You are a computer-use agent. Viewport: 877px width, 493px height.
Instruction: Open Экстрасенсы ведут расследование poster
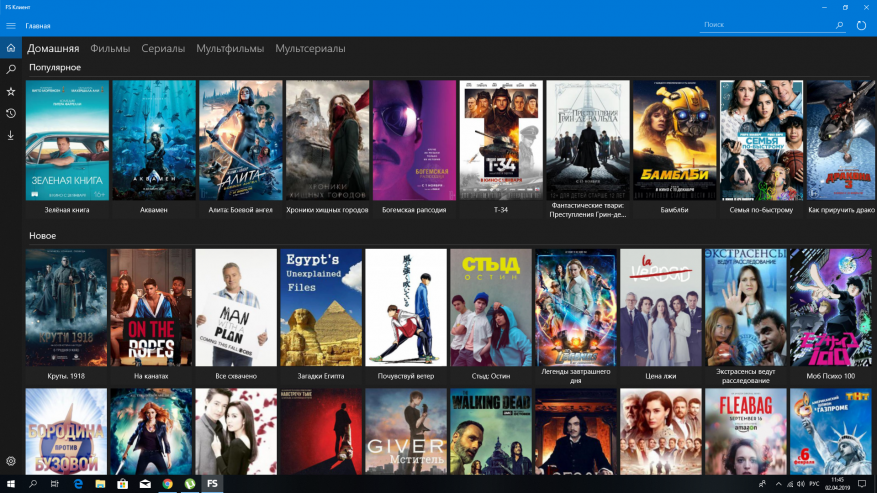point(746,307)
